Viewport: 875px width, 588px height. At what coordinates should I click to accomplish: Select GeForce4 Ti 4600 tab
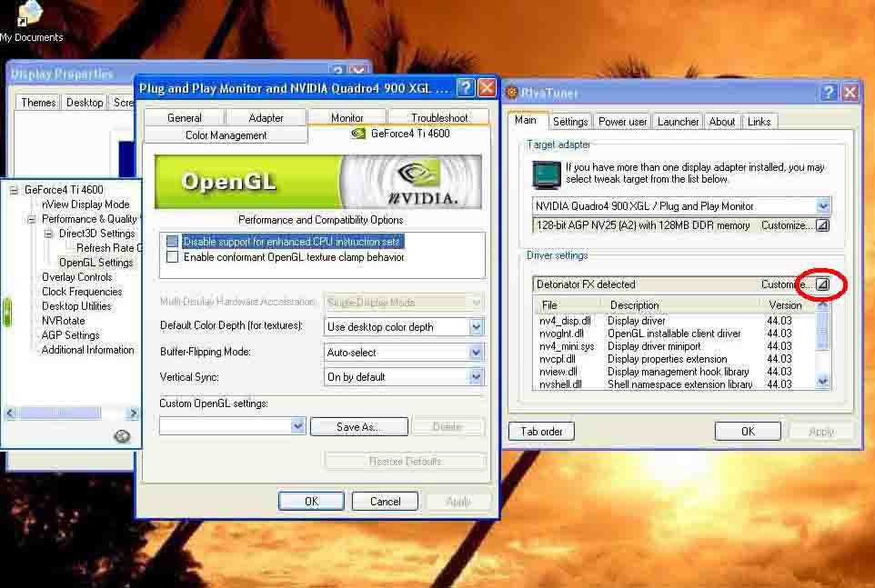coord(400,134)
